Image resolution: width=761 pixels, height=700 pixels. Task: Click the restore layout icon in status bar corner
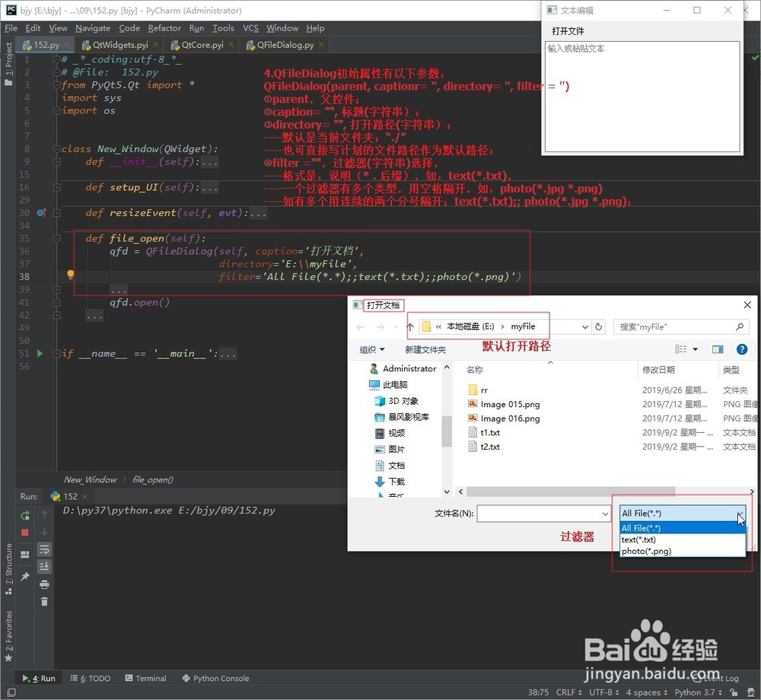click(x=11, y=692)
